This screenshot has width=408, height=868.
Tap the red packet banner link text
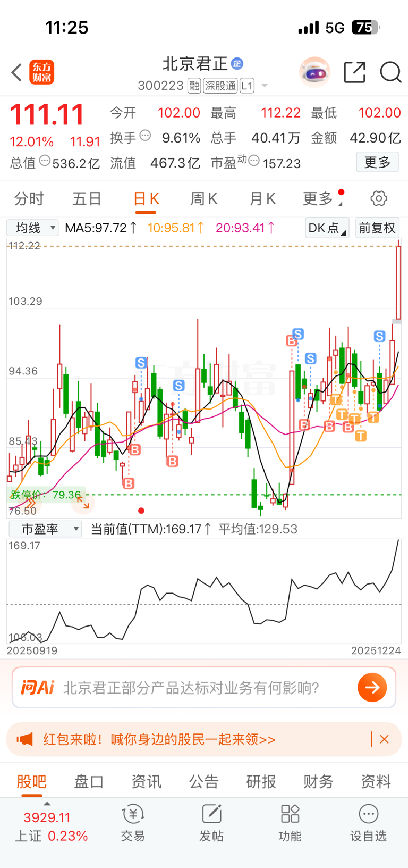point(159,739)
